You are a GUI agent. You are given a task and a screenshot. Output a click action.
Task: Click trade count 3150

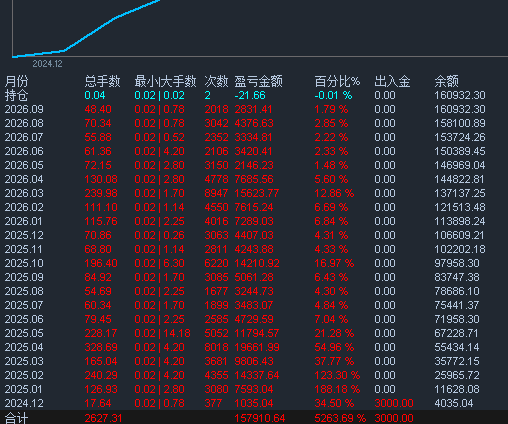coord(216,166)
